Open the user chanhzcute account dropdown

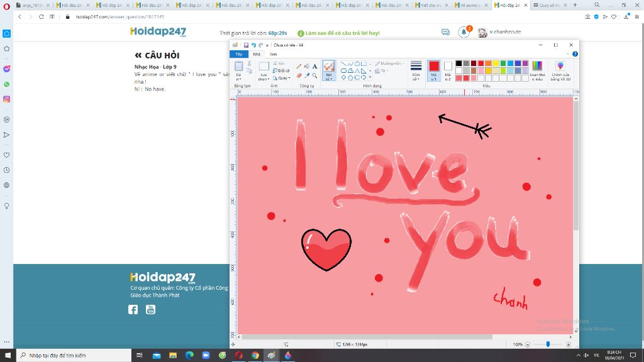click(x=505, y=32)
